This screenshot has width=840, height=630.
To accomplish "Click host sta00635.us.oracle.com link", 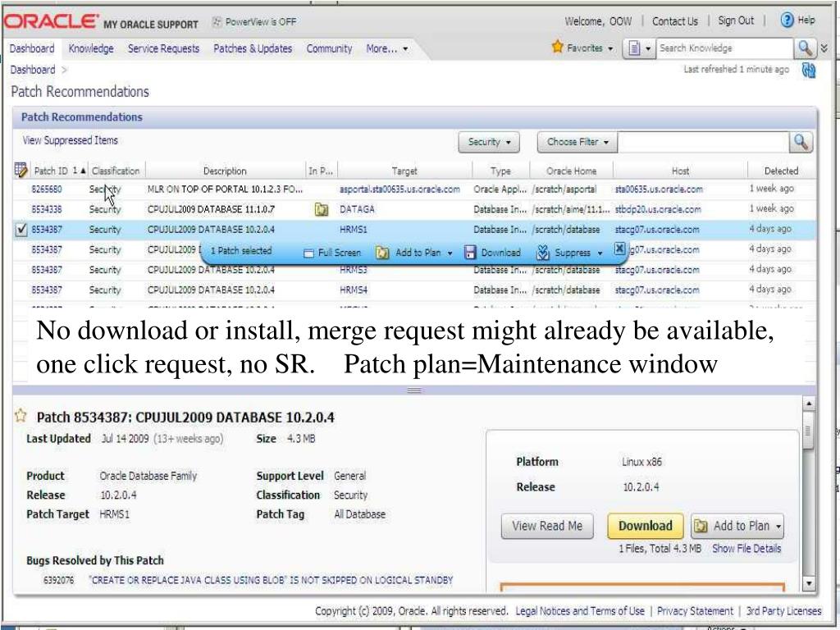I will coord(659,189).
